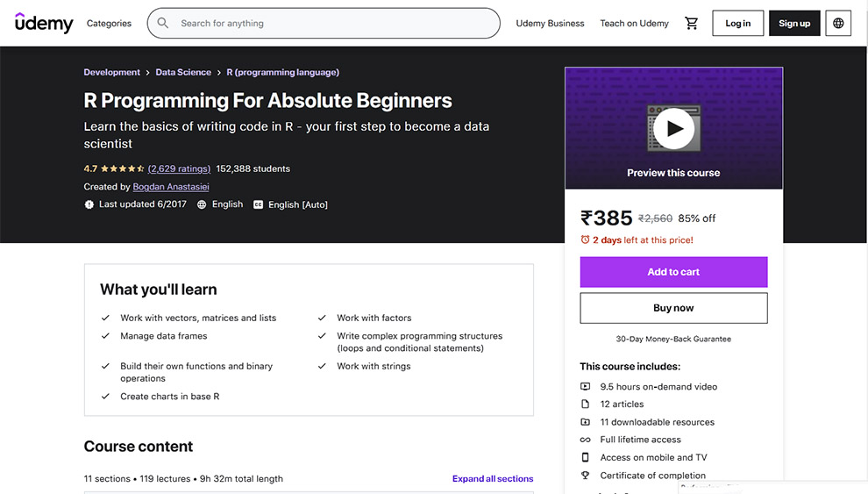Click the globe icon next to English
Viewport: 868px width, 494px height.
click(202, 204)
